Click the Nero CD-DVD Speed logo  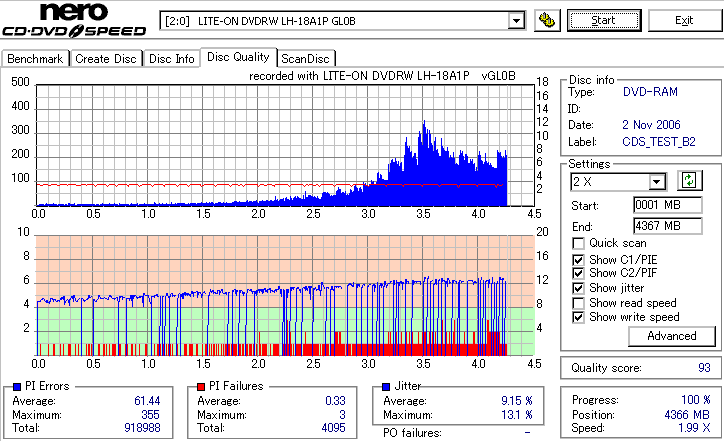[74, 20]
